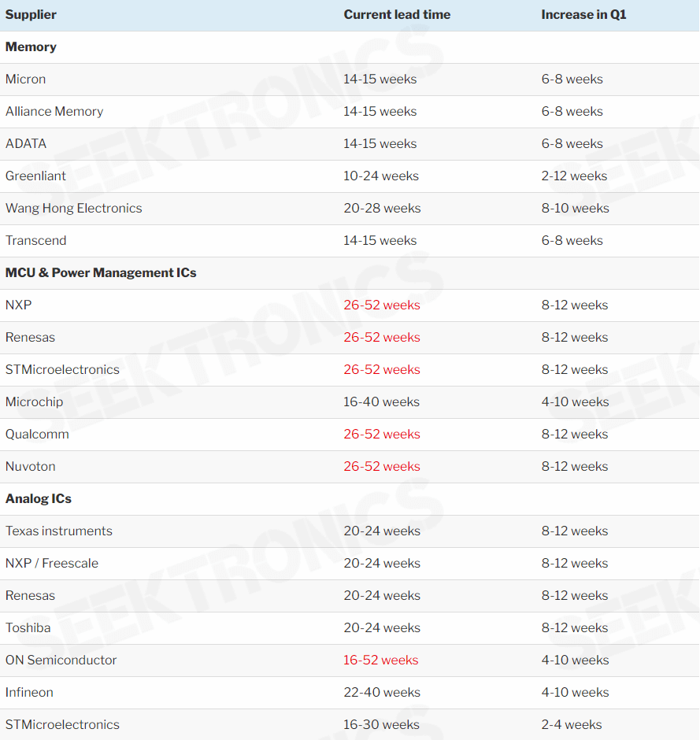Click Infineon's 4-10 weeks increase

(x=576, y=692)
